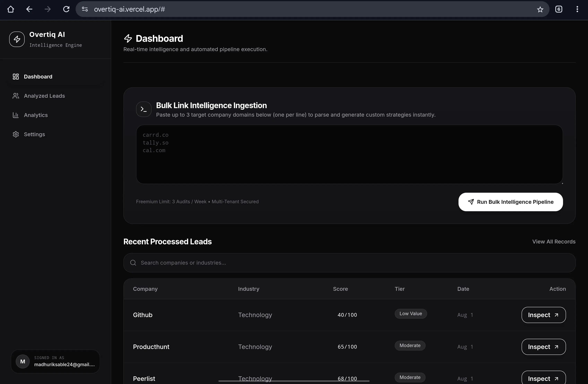
Task: Click the Overtiq AI lightning logo
Action: pos(17,39)
